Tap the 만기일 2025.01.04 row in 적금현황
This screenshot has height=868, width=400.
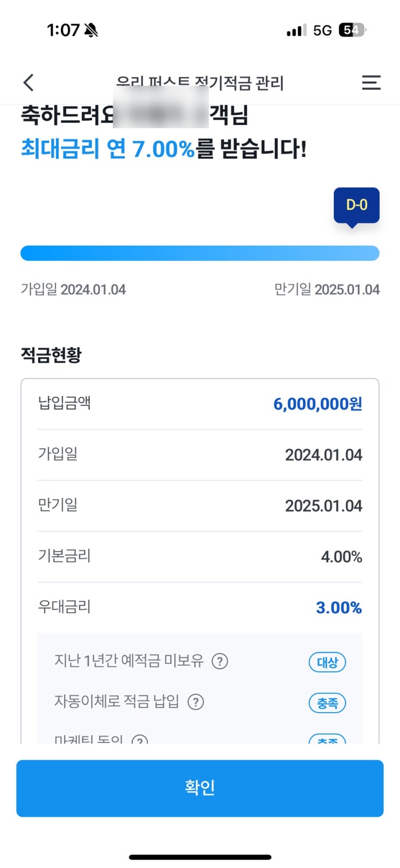click(200, 505)
